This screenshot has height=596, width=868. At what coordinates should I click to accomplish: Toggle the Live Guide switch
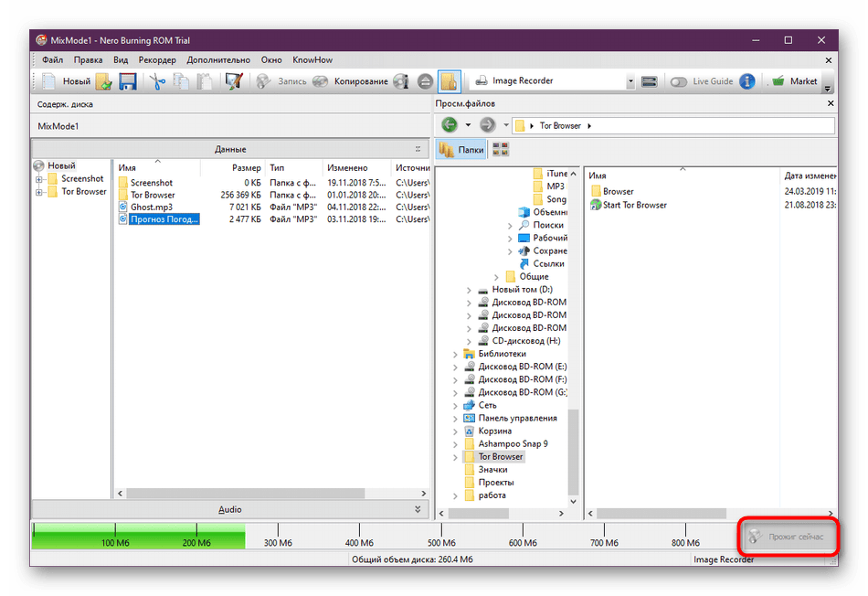click(x=678, y=82)
